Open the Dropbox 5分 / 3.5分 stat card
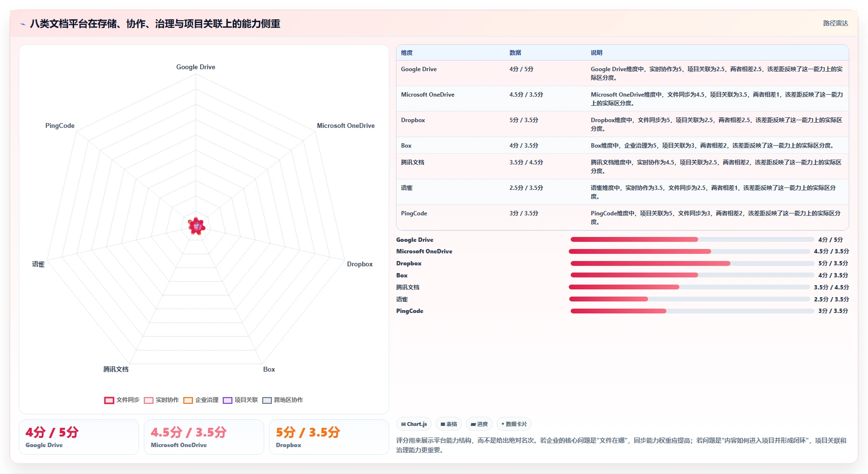 point(329,437)
